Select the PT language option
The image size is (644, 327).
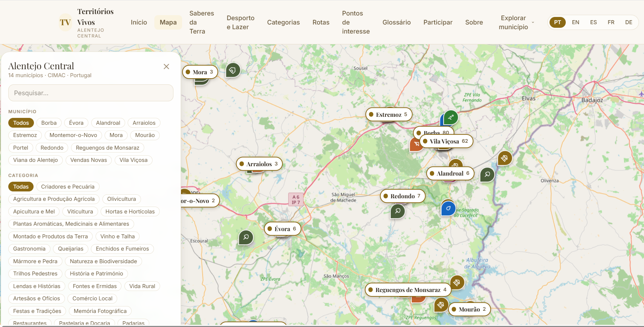coord(557,22)
